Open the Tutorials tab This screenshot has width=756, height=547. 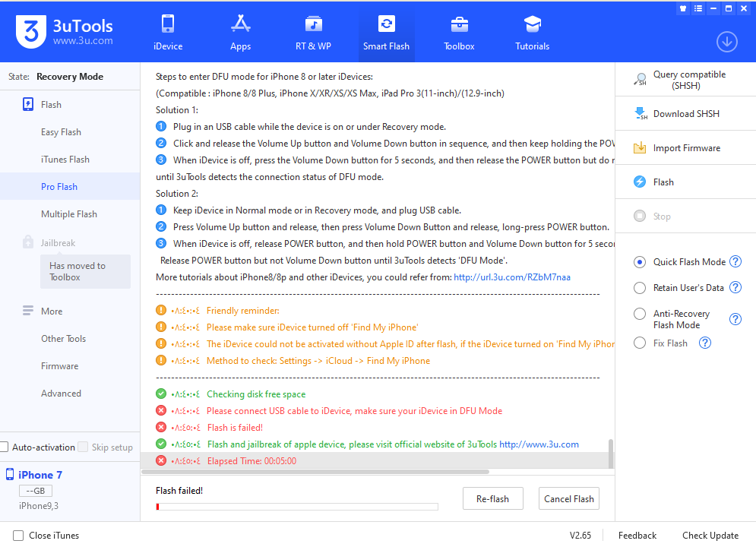(x=532, y=33)
